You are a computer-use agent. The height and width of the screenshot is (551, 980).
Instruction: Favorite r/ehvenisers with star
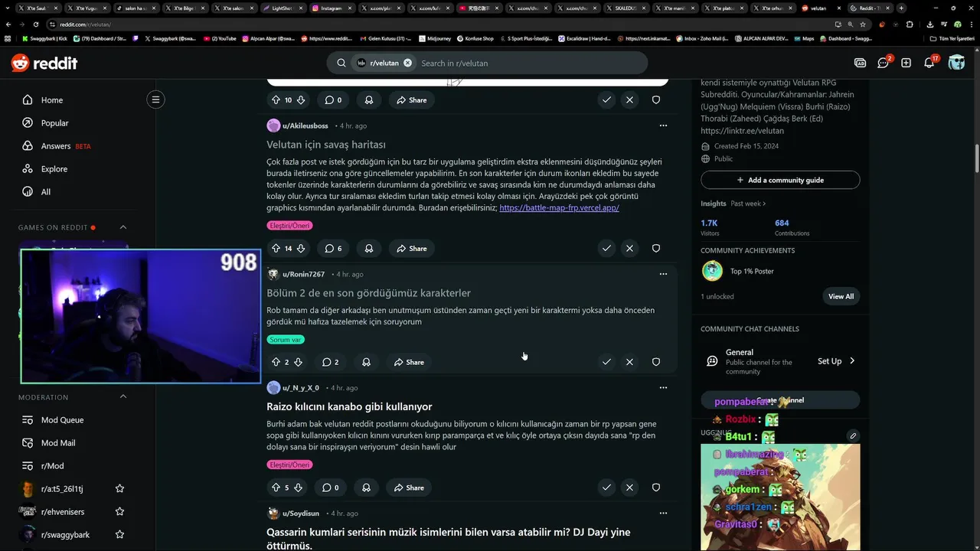coord(119,511)
